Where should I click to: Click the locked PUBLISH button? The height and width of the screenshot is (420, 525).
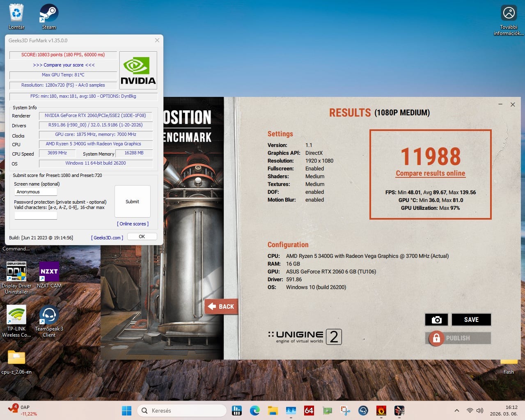[x=458, y=338]
